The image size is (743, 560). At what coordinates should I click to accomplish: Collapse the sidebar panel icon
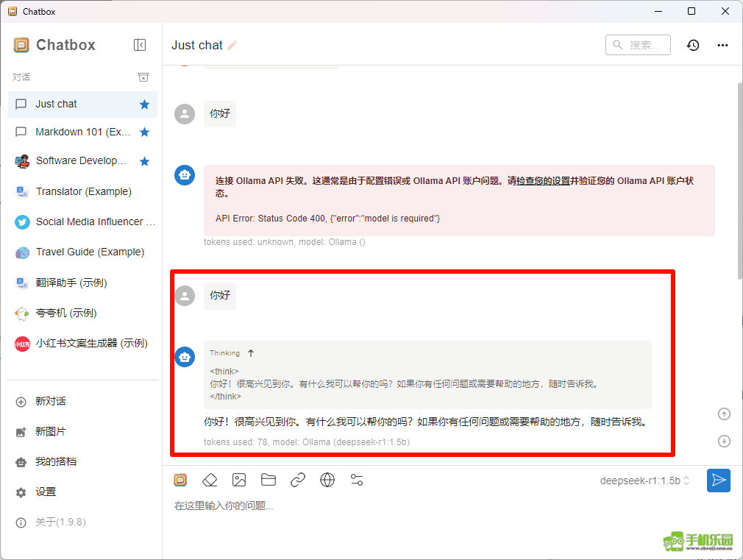click(x=139, y=45)
